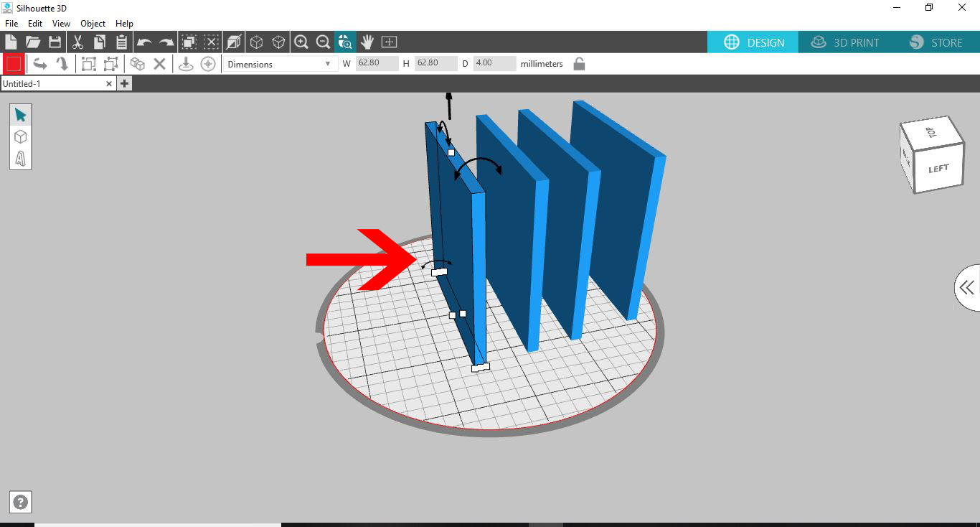Open the Help menu
The image size is (980, 527).
pyautogui.click(x=124, y=24)
